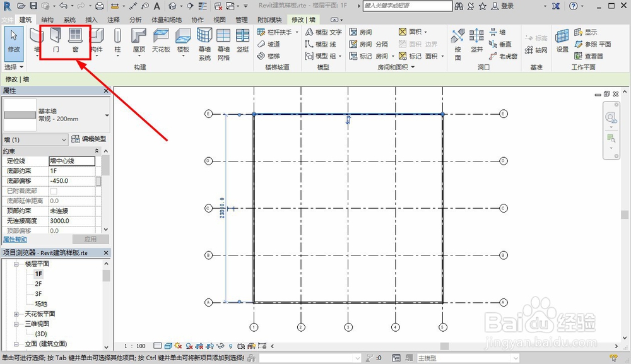631x364 pixels.
Task: Switch to the 结构 ribbon tab
Action: tap(47, 20)
